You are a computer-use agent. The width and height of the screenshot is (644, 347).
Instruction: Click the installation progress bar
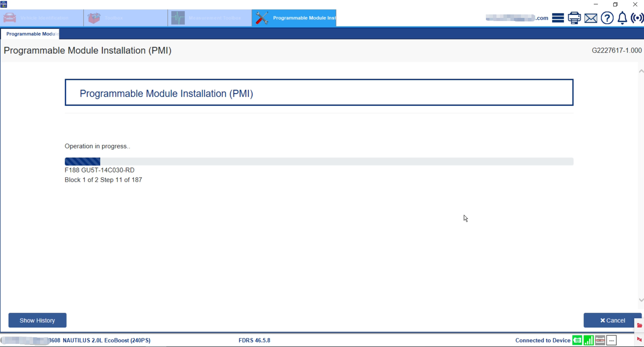[x=318, y=162]
